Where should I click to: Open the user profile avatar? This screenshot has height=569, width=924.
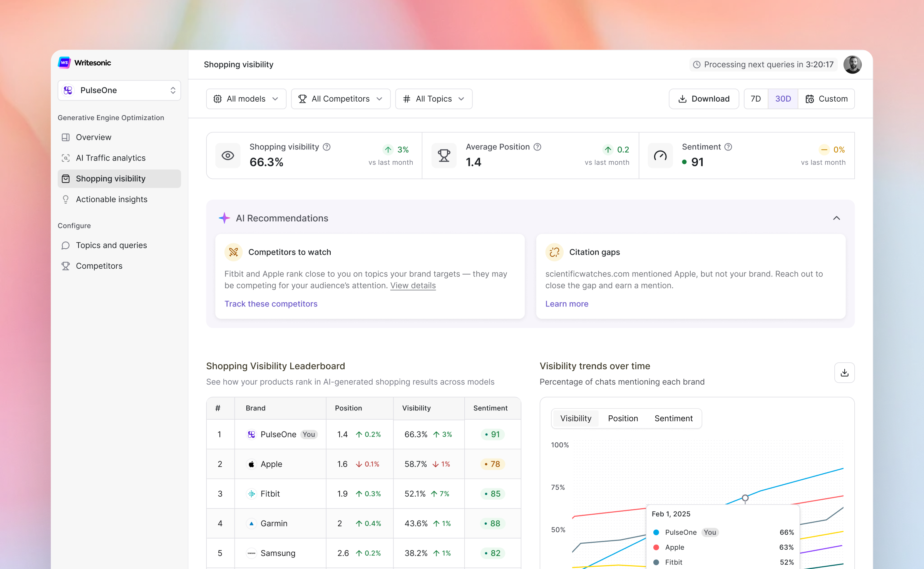click(x=852, y=64)
